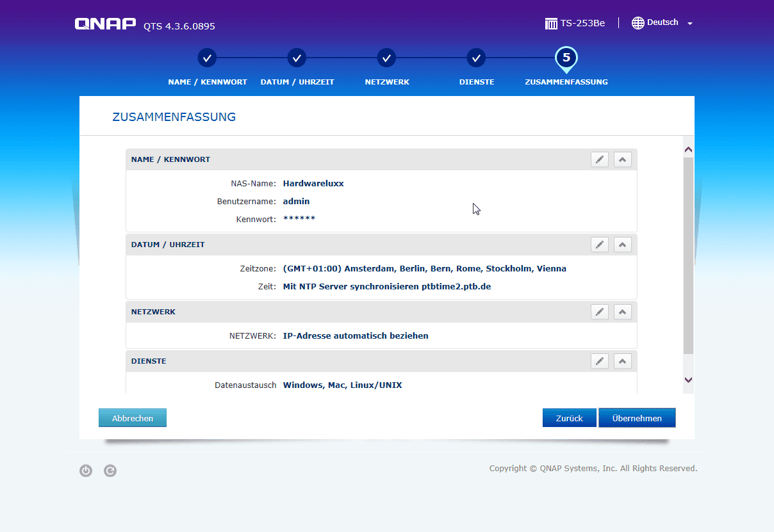
Task: Click the restart icon at bottom left
Action: click(110, 471)
